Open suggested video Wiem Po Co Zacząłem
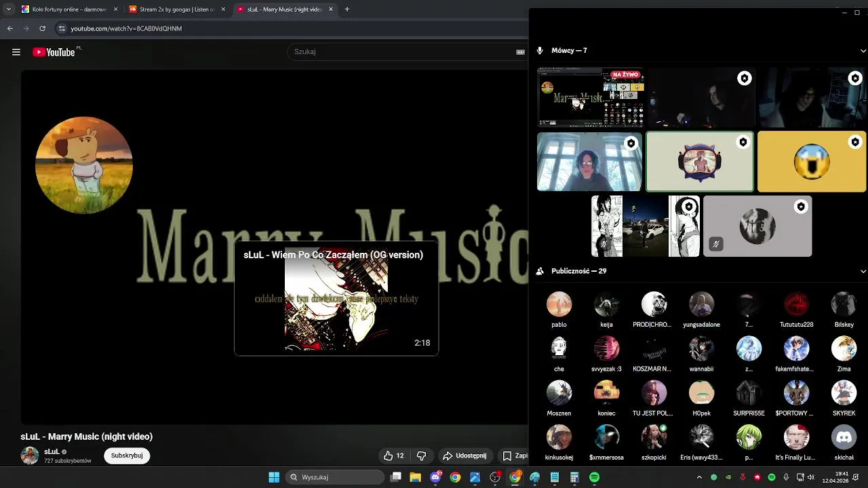 pyautogui.click(x=336, y=298)
